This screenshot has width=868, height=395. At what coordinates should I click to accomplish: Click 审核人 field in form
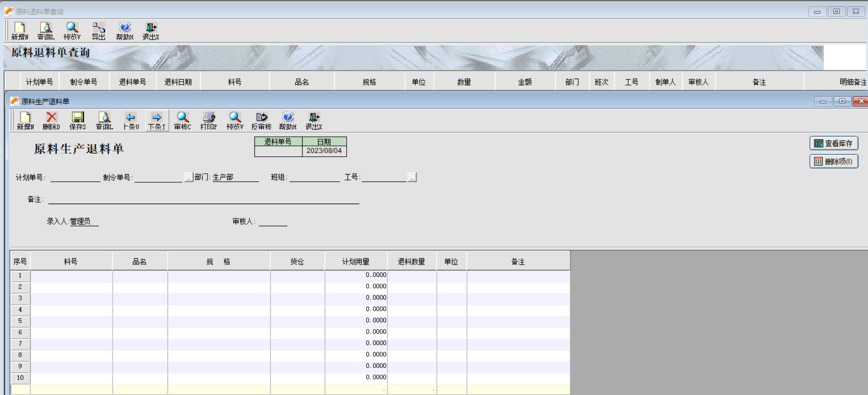pyautogui.click(x=273, y=221)
